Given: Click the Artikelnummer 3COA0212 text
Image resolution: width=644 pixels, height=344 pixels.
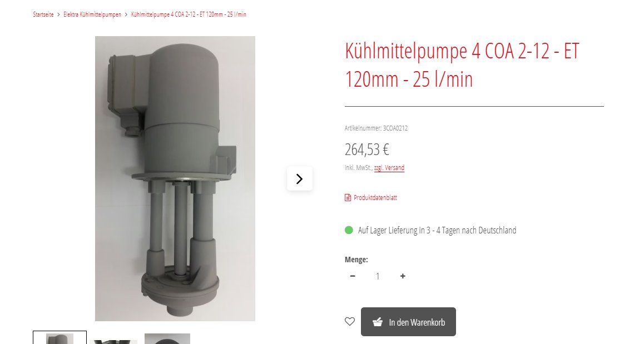Looking at the screenshot, I should [x=376, y=128].
